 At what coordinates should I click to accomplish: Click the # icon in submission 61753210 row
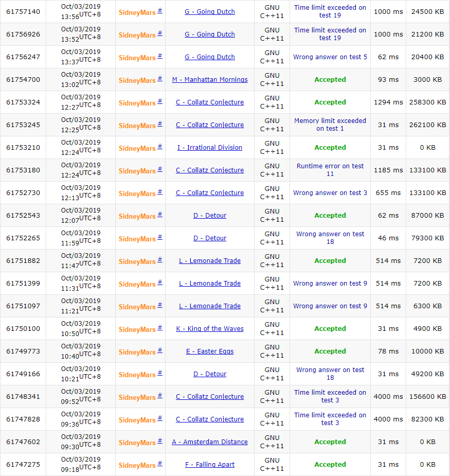coord(160,146)
